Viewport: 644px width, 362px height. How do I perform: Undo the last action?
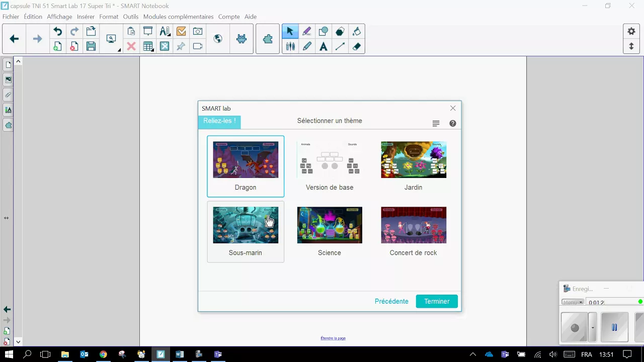pyautogui.click(x=57, y=31)
